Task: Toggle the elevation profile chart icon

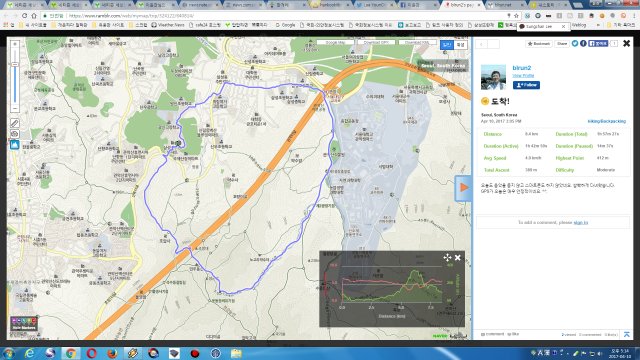Action: click(15, 144)
